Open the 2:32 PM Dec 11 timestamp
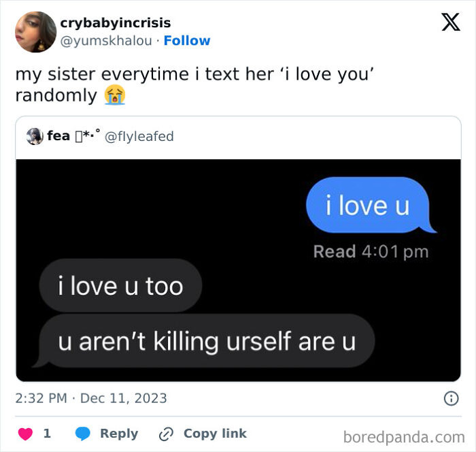The width and height of the screenshot is (476, 452). (x=91, y=398)
